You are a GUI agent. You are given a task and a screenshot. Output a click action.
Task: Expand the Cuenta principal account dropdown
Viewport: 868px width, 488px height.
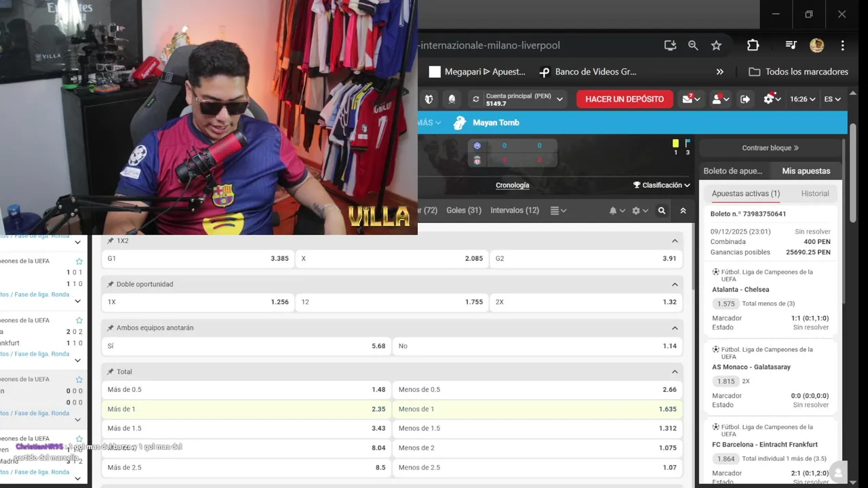click(559, 99)
